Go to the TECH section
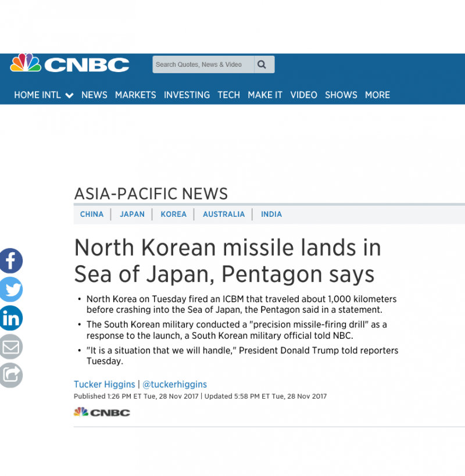The image size is (465, 476). [x=228, y=95]
